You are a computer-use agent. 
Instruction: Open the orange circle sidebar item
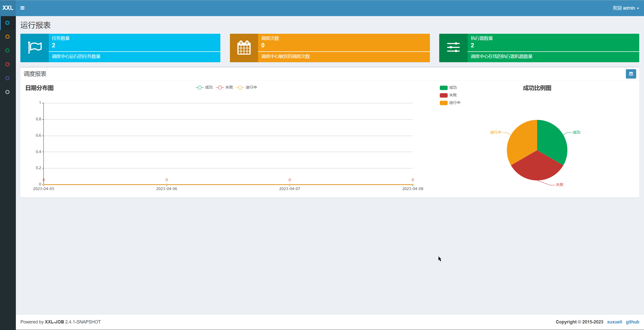(x=8, y=37)
